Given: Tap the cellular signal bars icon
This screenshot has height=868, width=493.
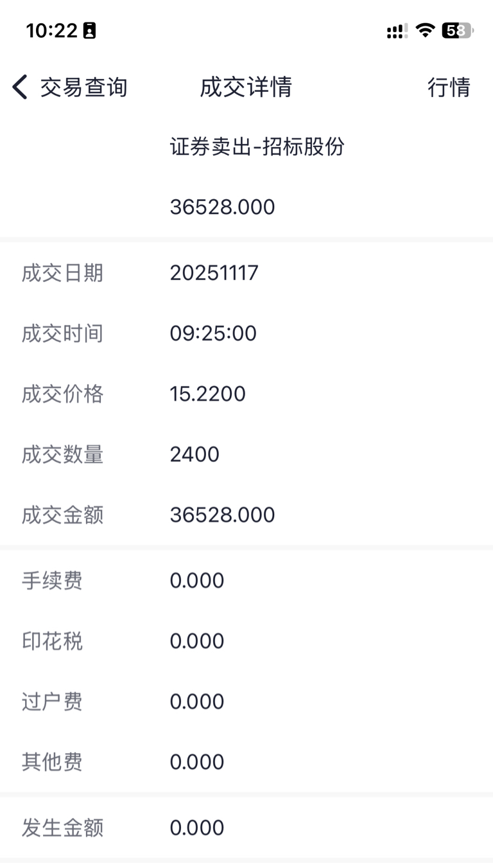Looking at the screenshot, I should [x=396, y=31].
